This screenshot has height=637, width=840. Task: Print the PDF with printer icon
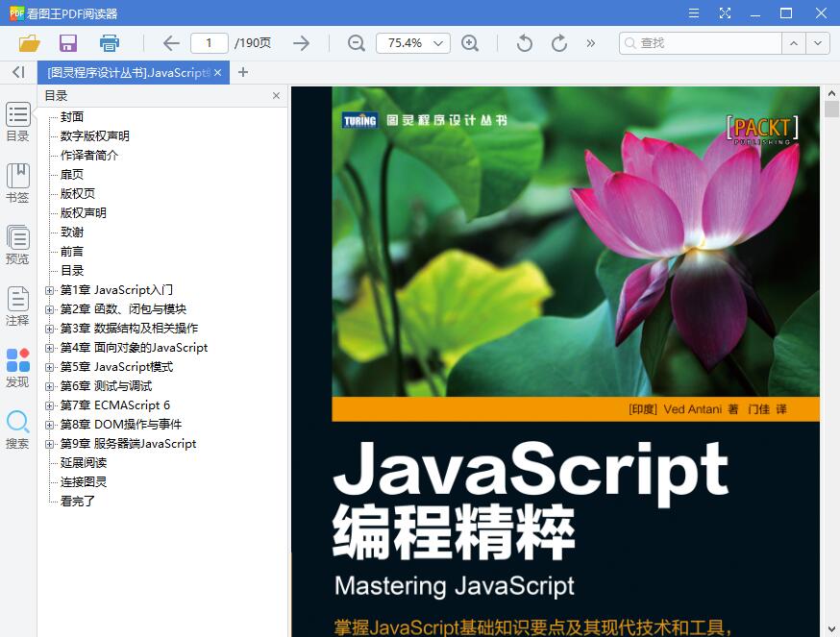click(x=110, y=43)
